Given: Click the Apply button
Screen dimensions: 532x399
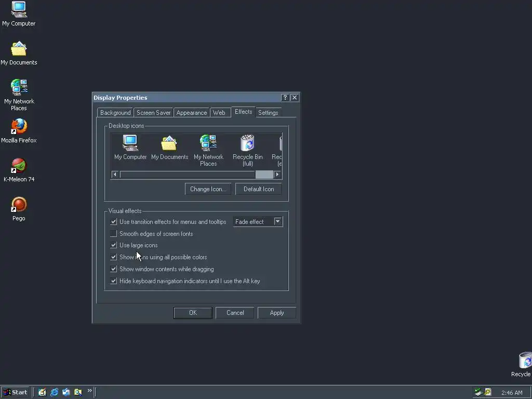Looking at the screenshot, I should (277, 313).
